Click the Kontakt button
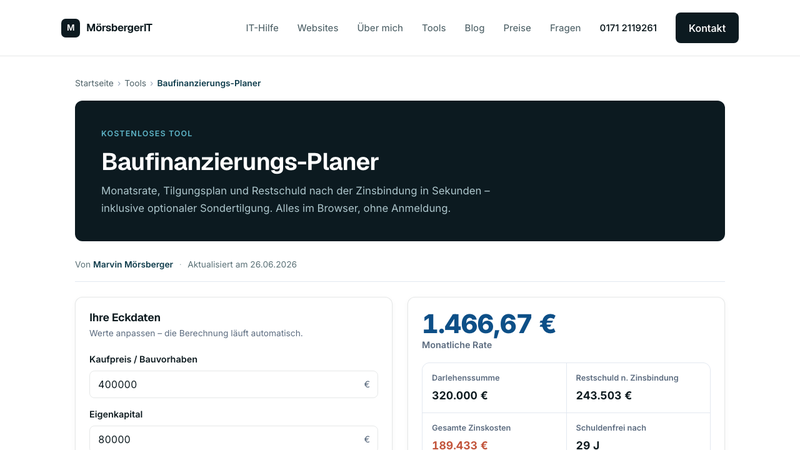Image resolution: width=800 pixels, height=450 pixels. [x=707, y=28]
